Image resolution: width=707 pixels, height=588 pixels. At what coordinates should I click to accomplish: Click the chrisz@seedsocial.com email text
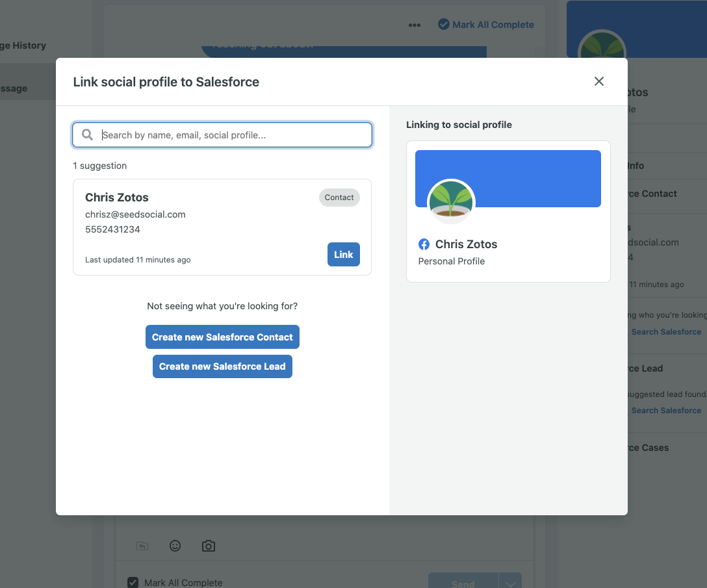click(x=135, y=214)
